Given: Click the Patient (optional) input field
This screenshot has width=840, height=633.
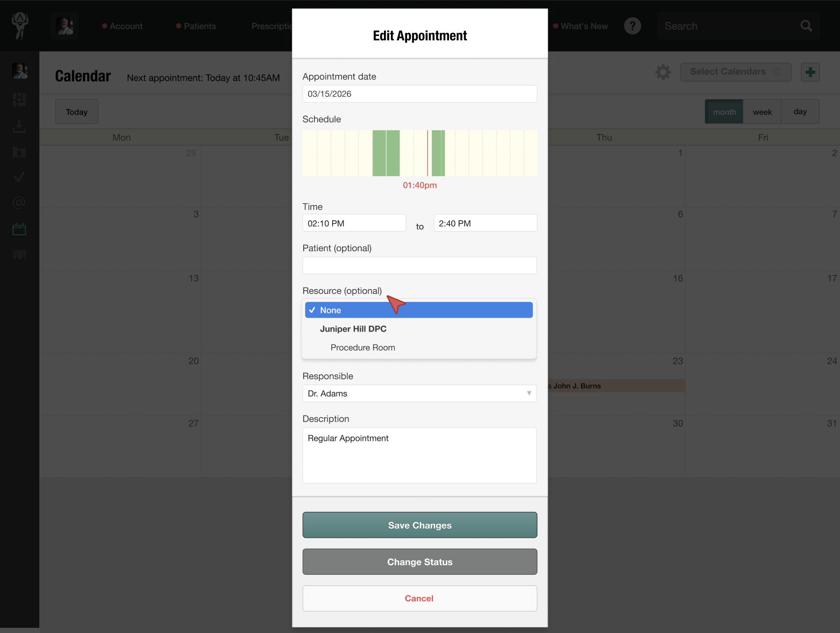Looking at the screenshot, I should [419, 265].
